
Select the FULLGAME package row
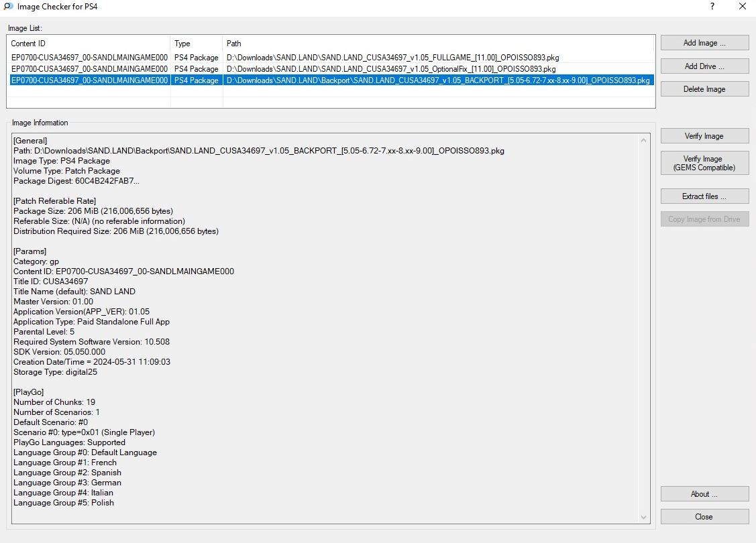coord(331,58)
